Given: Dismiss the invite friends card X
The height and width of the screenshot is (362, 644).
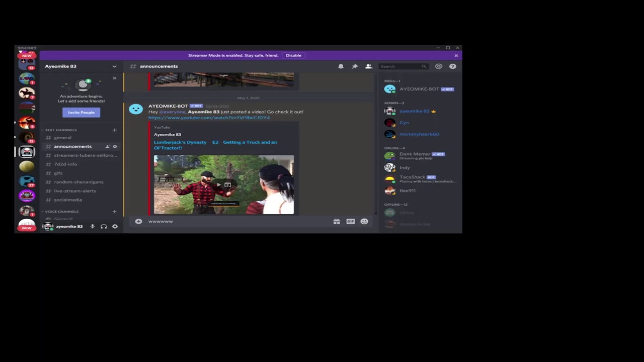Looking at the screenshot, I should (114, 78).
